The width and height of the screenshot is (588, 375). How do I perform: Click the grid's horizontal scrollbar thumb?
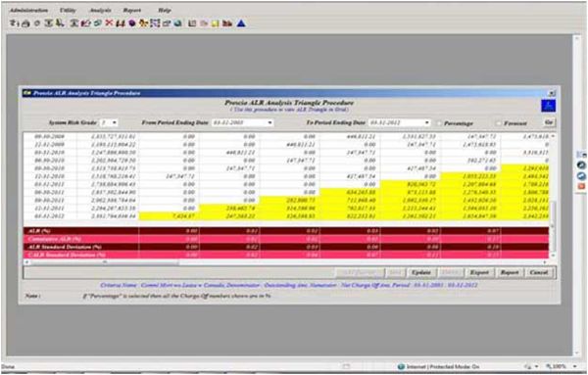click(x=105, y=261)
